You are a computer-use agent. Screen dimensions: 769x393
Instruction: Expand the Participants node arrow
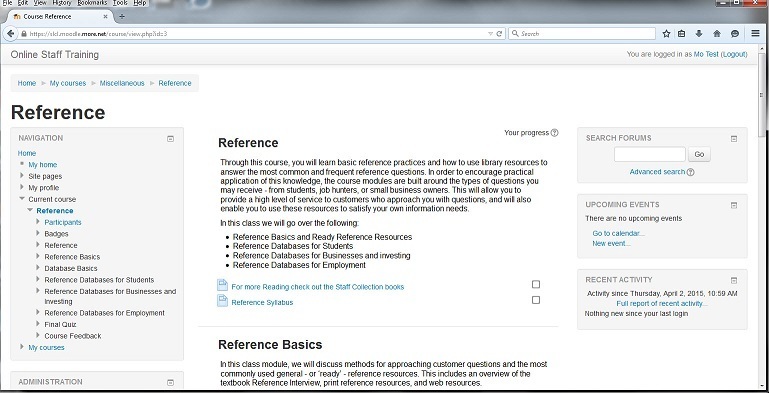pyautogui.click(x=38, y=222)
